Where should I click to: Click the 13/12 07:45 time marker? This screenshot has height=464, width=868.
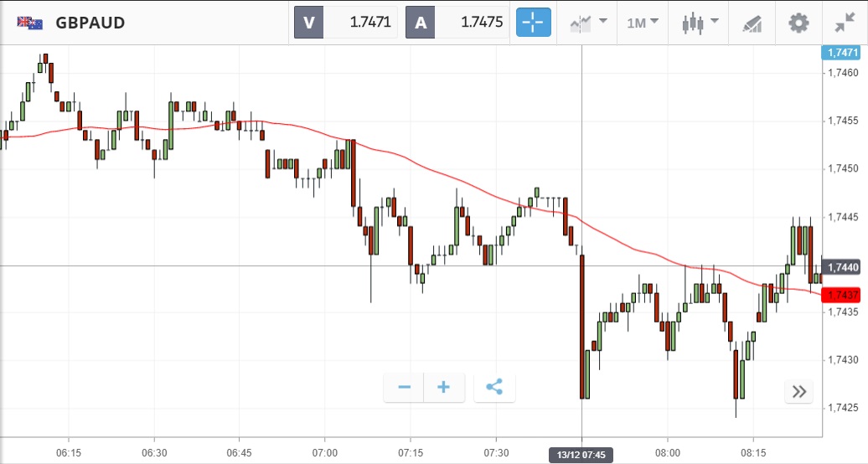581,455
